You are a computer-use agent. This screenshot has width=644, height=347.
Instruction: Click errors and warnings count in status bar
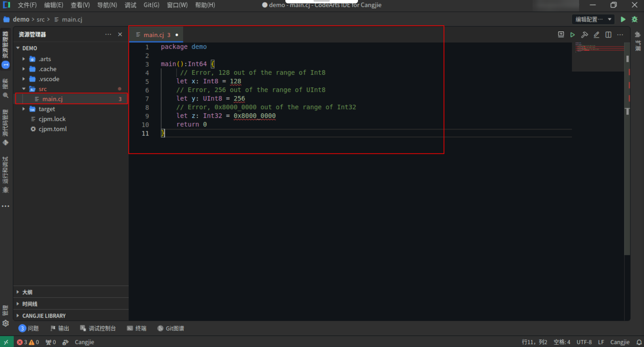point(28,342)
